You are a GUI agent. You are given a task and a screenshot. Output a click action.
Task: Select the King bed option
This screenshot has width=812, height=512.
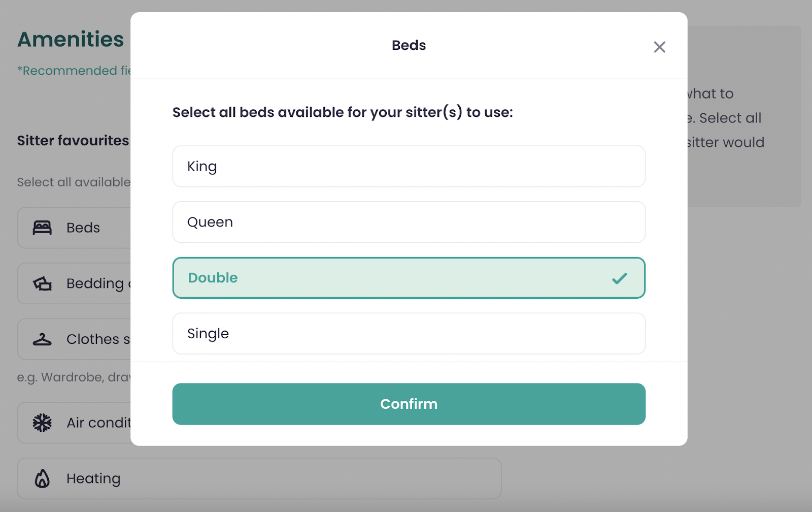tap(409, 167)
